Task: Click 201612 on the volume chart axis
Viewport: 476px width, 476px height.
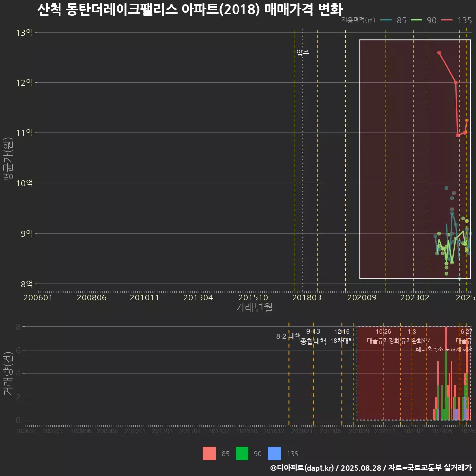Action: pyautogui.click(x=274, y=431)
